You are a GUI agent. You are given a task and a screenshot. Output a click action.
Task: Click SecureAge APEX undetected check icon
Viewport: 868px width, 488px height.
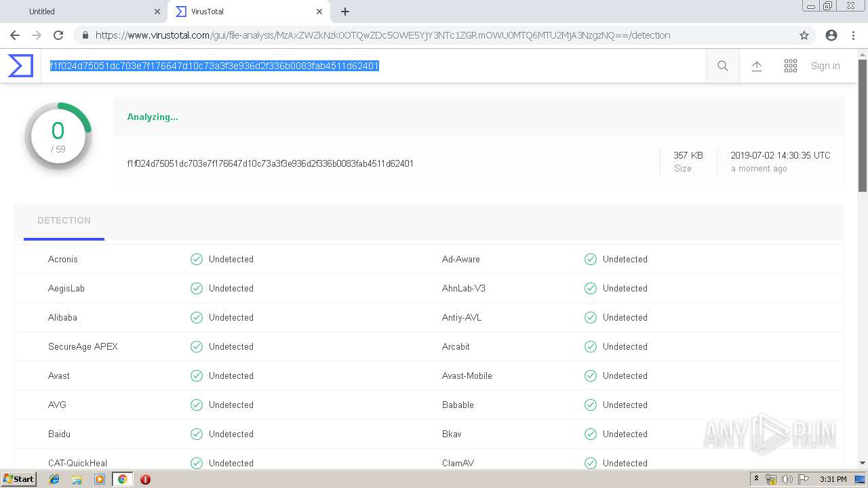pos(197,346)
